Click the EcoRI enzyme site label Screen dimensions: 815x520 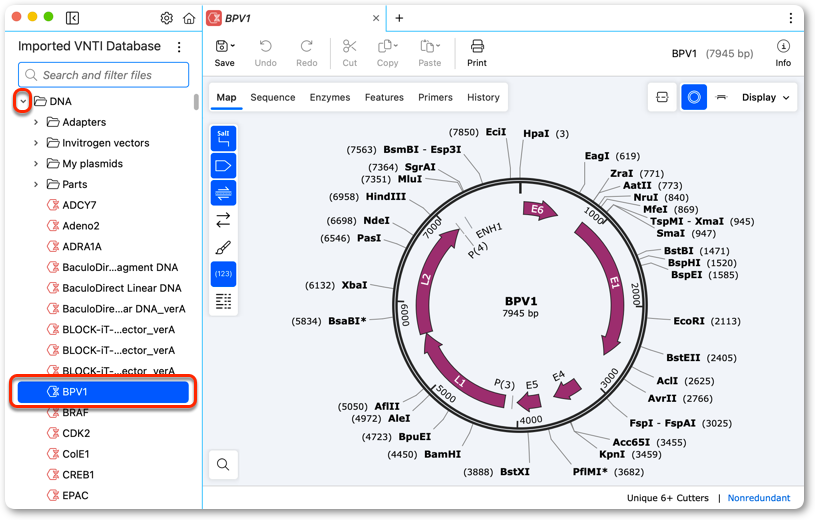(689, 321)
